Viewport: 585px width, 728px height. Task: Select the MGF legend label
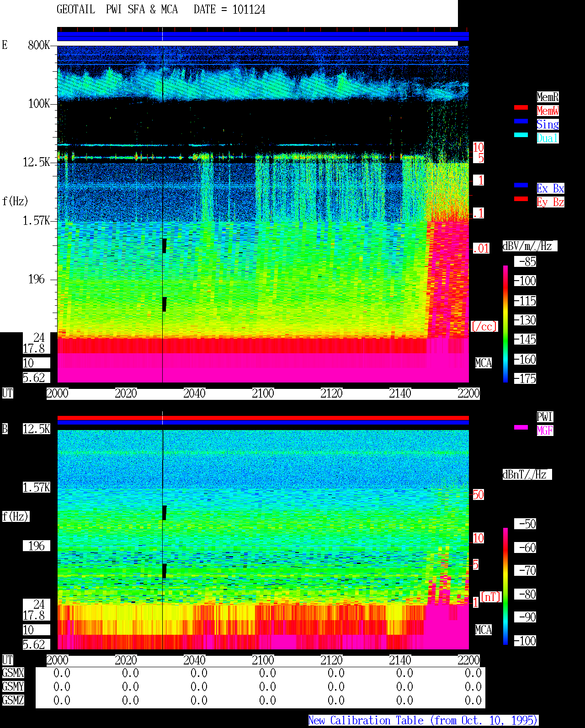point(545,430)
